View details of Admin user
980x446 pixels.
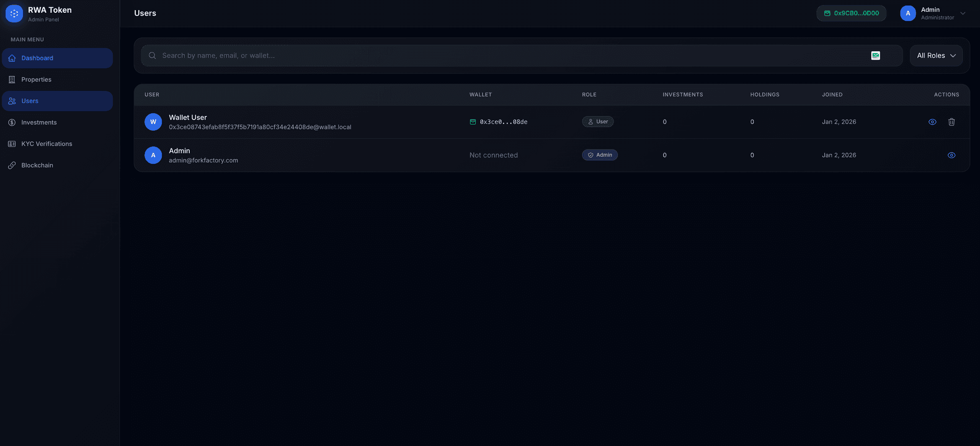(951, 155)
